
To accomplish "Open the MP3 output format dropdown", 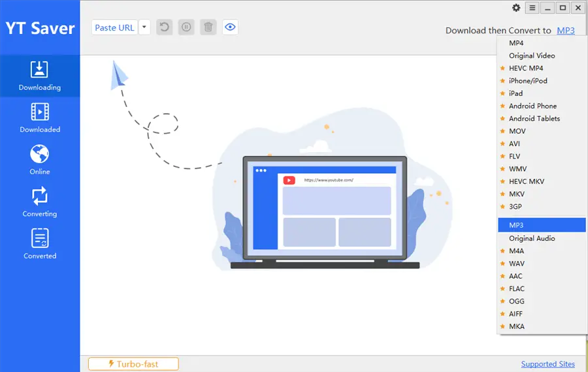I will point(565,31).
